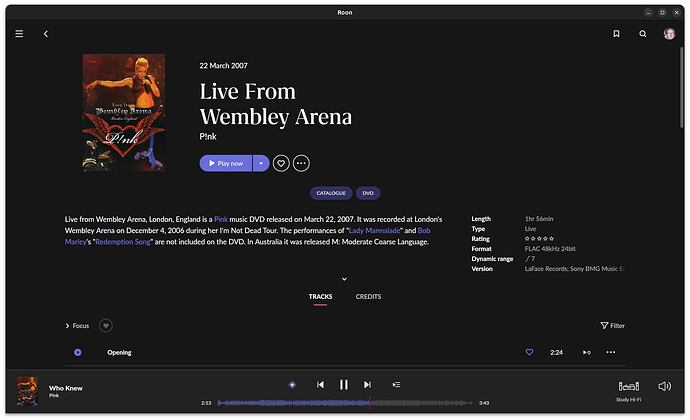Toggle the favorites filter heart next to Focus
690x420 pixels.
106,326
